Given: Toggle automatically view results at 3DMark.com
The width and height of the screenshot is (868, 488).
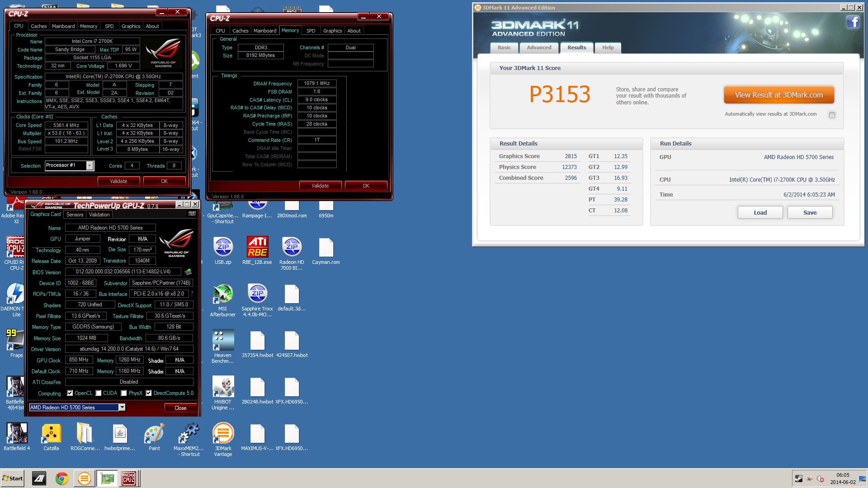Looking at the screenshot, I should [832, 115].
